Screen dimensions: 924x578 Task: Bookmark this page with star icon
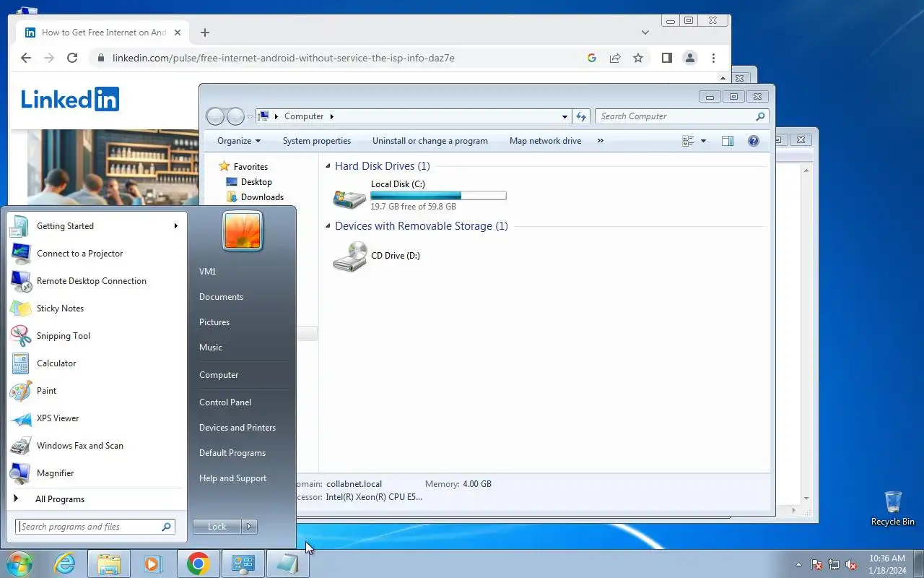click(638, 58)
